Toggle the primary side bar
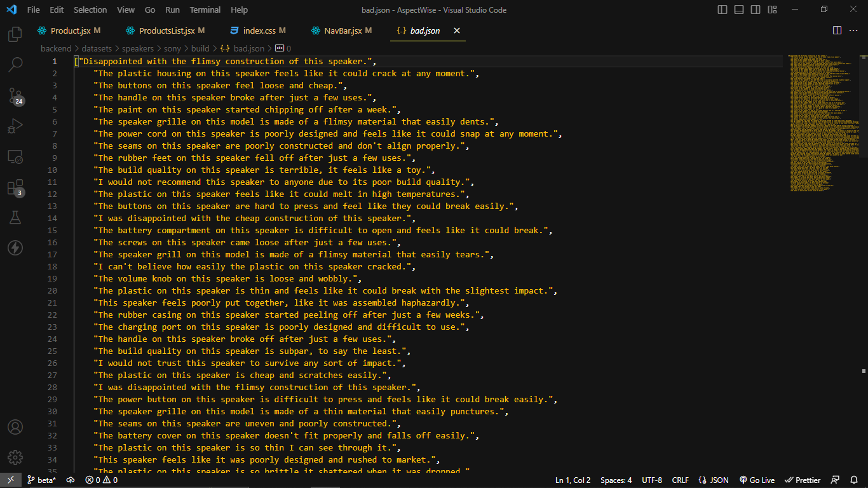Screen dimensions: 868x488 pyautogui.click(x=722, y=10)
